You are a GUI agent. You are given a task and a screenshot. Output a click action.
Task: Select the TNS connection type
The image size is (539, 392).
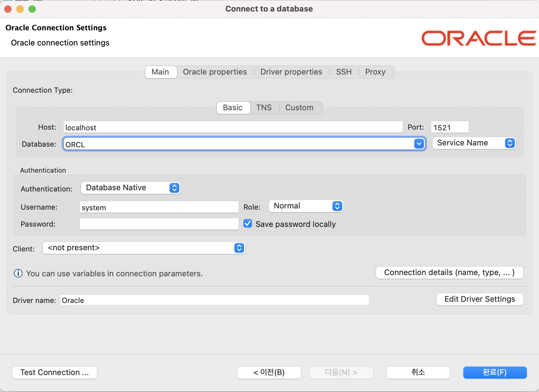pos(264,108)
